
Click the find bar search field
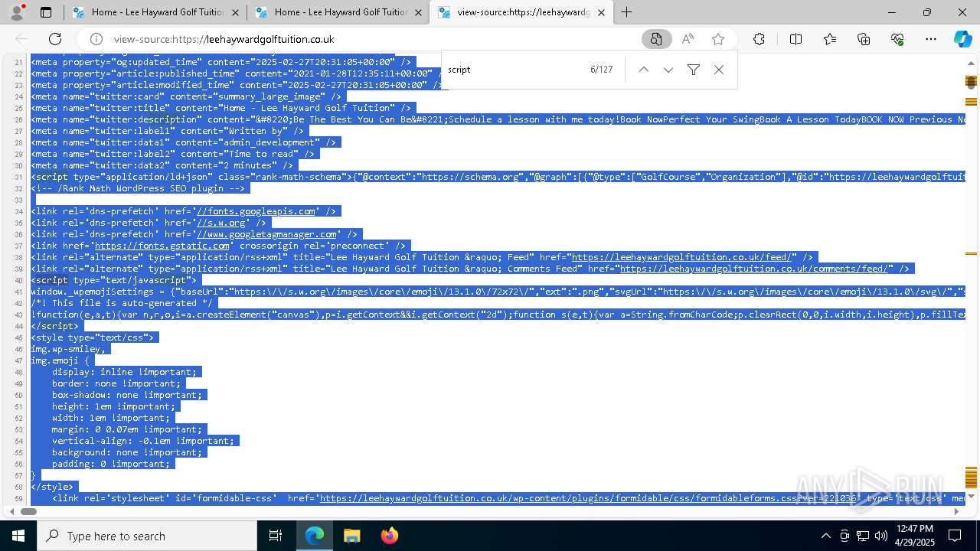coord(513,70)
